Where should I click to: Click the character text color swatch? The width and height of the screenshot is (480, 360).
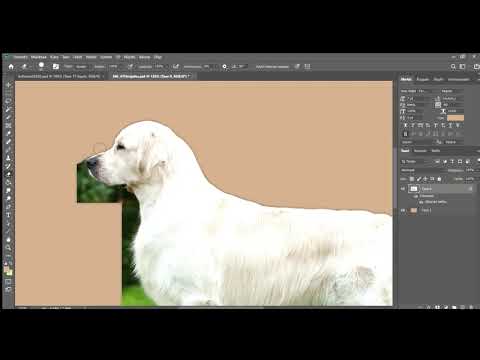[455, 118]
